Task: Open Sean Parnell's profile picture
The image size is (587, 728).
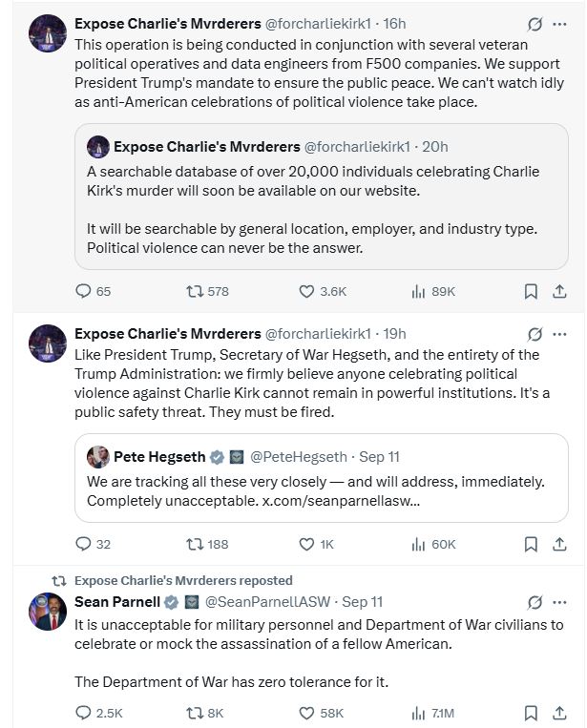Action: click(48, 612)
